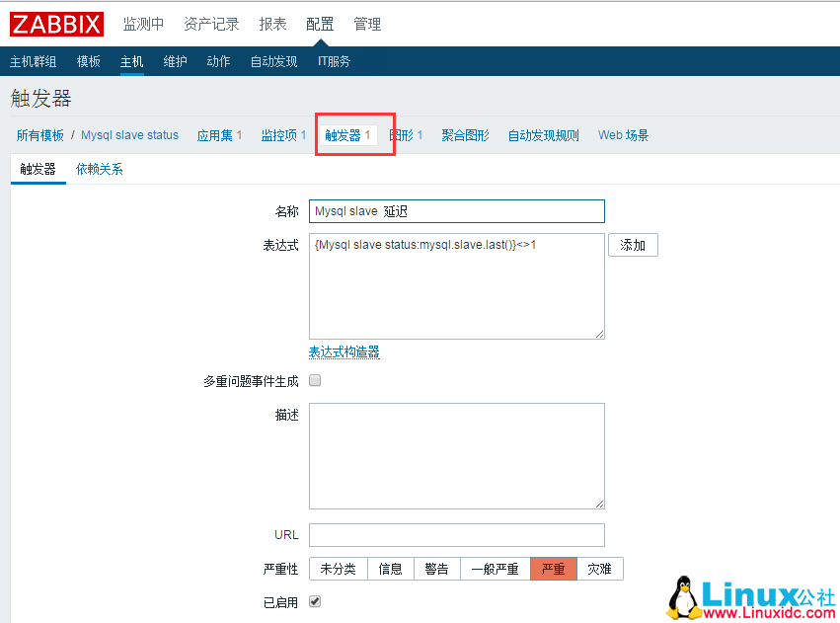This screenshot has height=623, width=840.
Task: Select the 警告 severity level
Action: (x=435, y=569)
